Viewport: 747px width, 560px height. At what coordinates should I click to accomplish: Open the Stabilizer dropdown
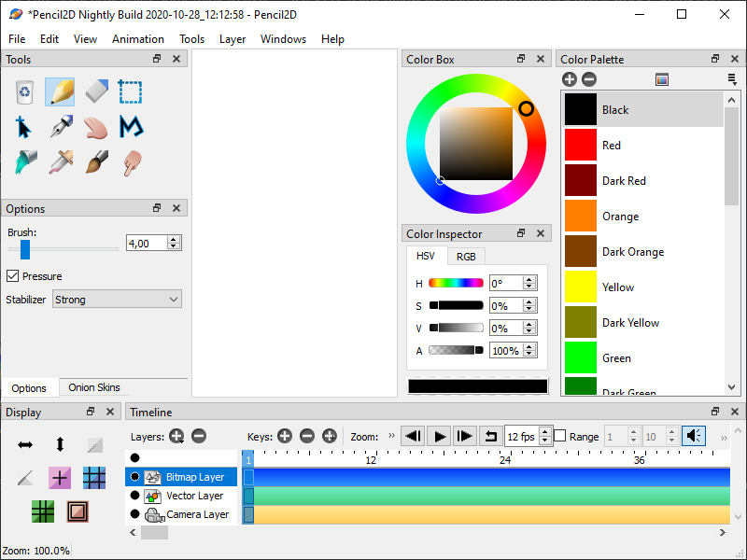[118, 300]
